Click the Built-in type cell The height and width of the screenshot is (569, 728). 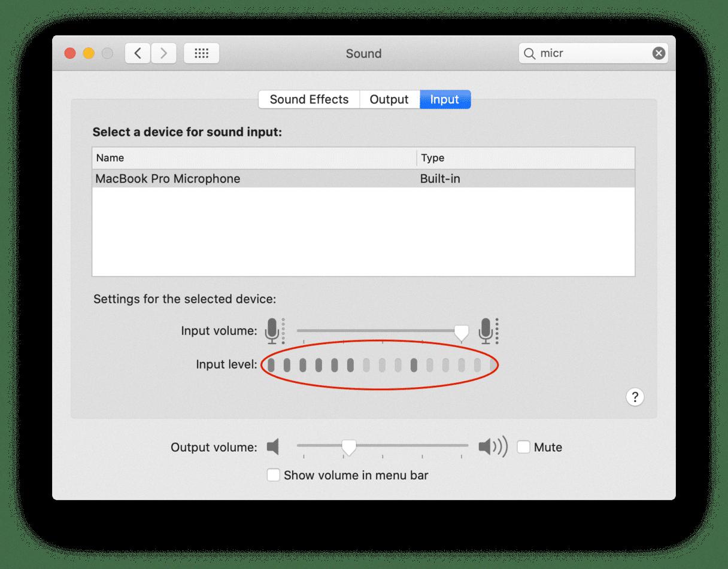pos(440,178)
